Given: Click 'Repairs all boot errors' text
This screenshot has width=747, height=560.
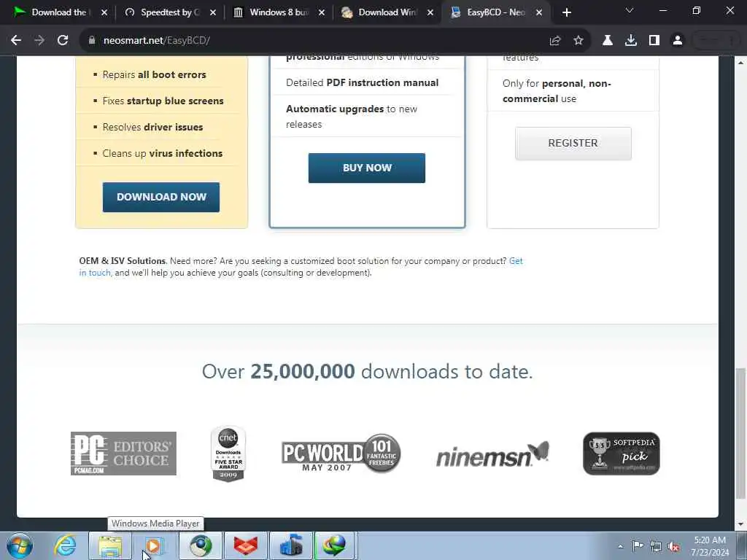Looking at the screenshot, I should pos(155,75).
